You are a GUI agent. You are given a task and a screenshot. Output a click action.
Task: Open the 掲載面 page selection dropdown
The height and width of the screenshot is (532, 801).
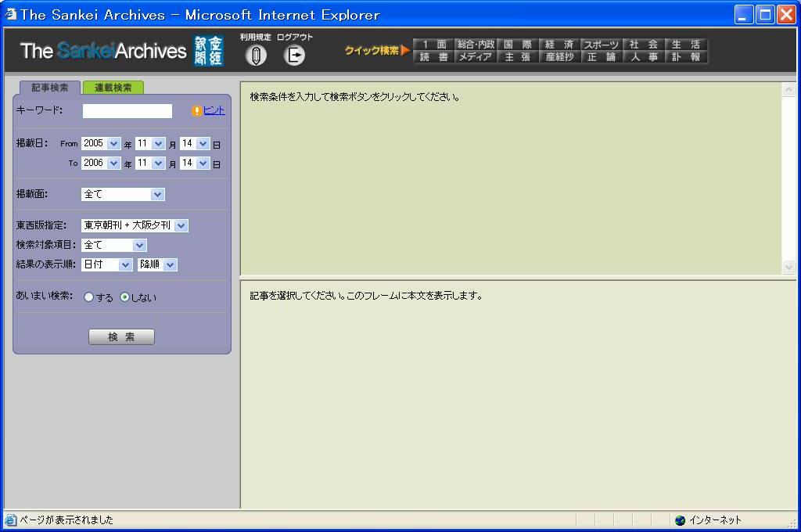coord(157,195)
